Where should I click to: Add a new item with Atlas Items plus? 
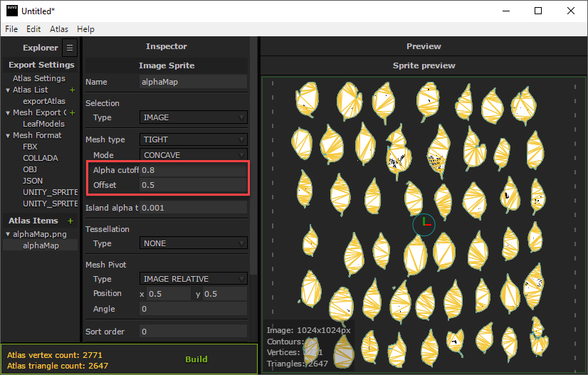(x=70, y=221)
